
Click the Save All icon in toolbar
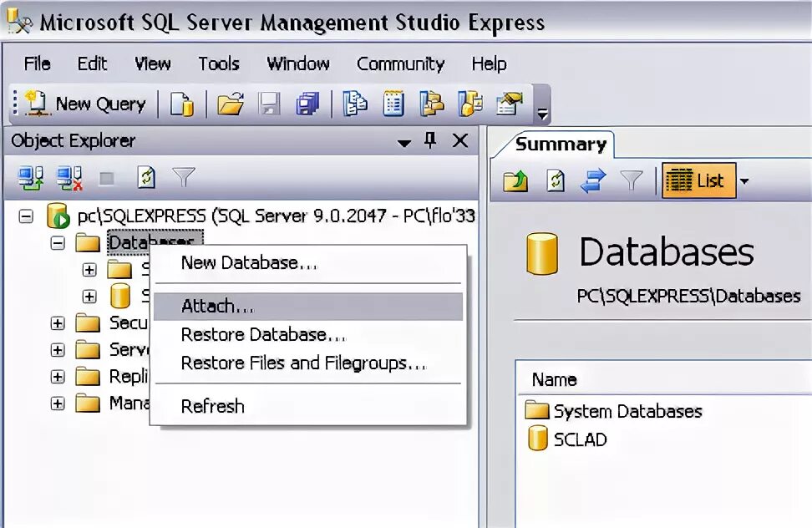coord(307,104)
